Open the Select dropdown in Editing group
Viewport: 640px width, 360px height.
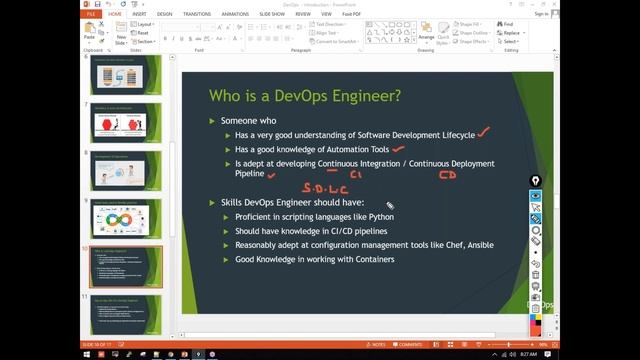pyautogui.click(x=508, y=42)
